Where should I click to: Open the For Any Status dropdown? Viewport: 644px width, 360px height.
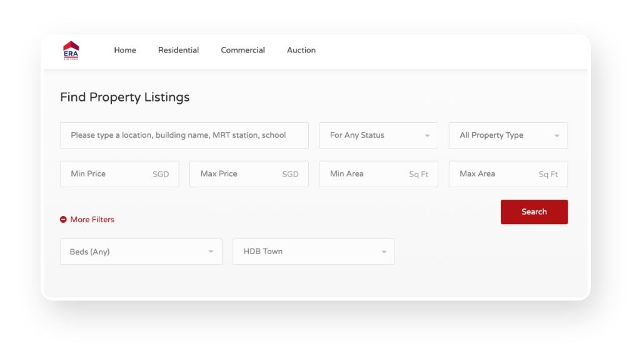[x=378, y=135]
